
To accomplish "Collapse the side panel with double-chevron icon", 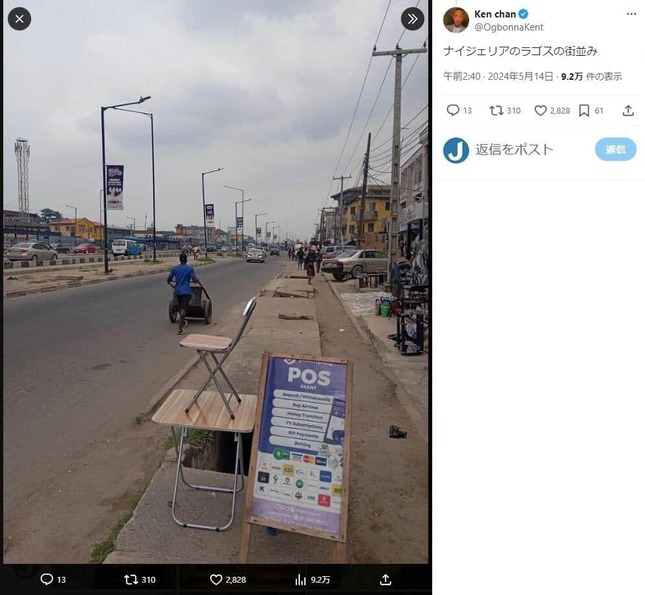I will (x=413, y=19).
